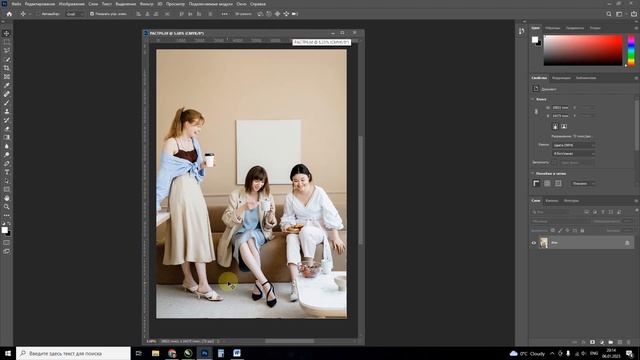Click the Windows taskbar search field
The image size is (640, 360).
(73, 353)
